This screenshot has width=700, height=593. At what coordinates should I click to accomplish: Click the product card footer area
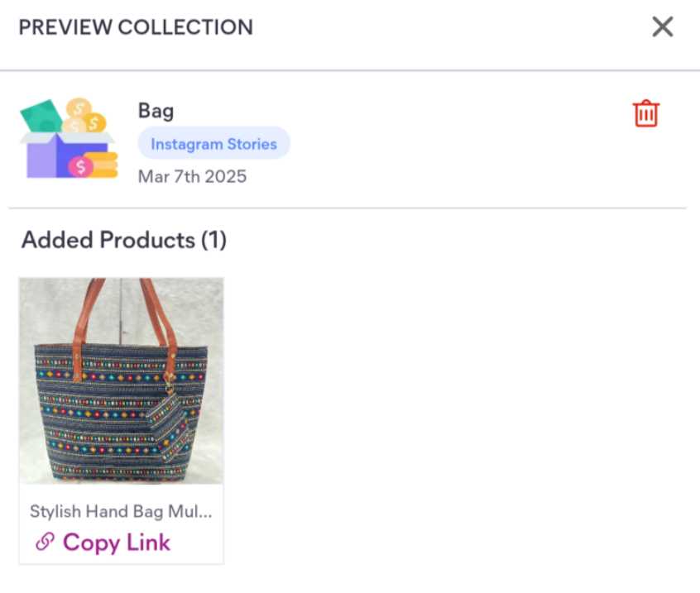click(121, 524)
